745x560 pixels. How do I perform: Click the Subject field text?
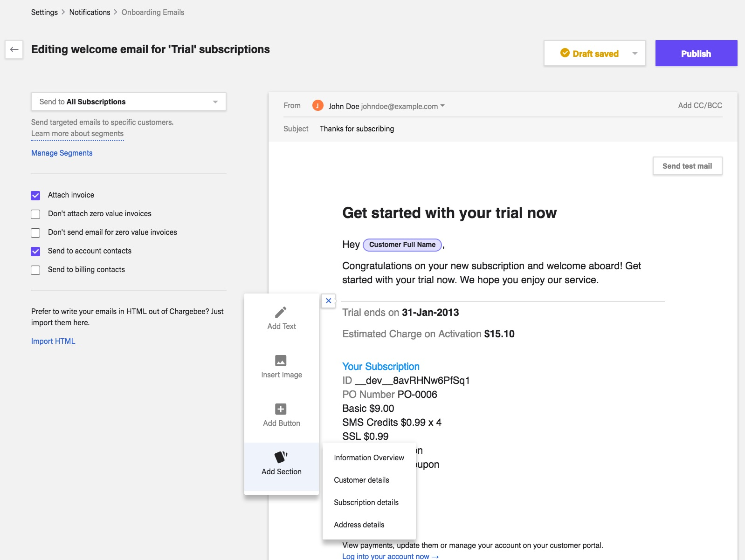357,129
